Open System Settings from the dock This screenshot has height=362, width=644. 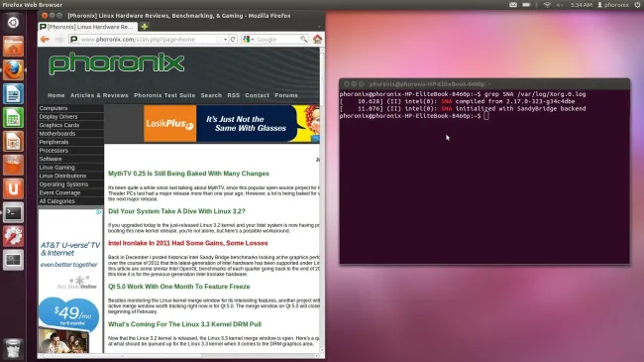(x=13, y=236)
